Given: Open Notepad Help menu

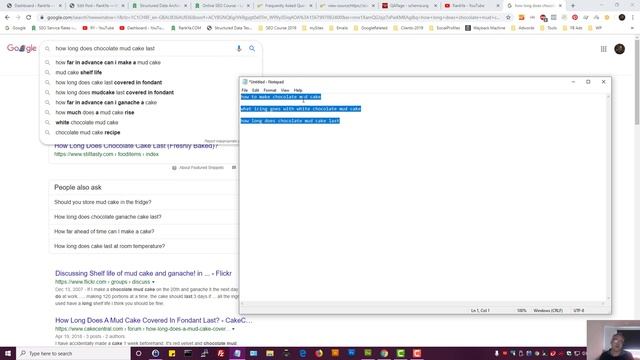Looking at the screenshot, I should [298, 90].
